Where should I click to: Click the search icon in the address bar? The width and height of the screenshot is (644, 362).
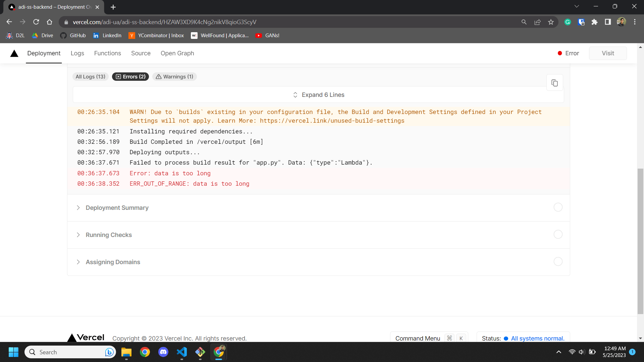coord(524,22)
